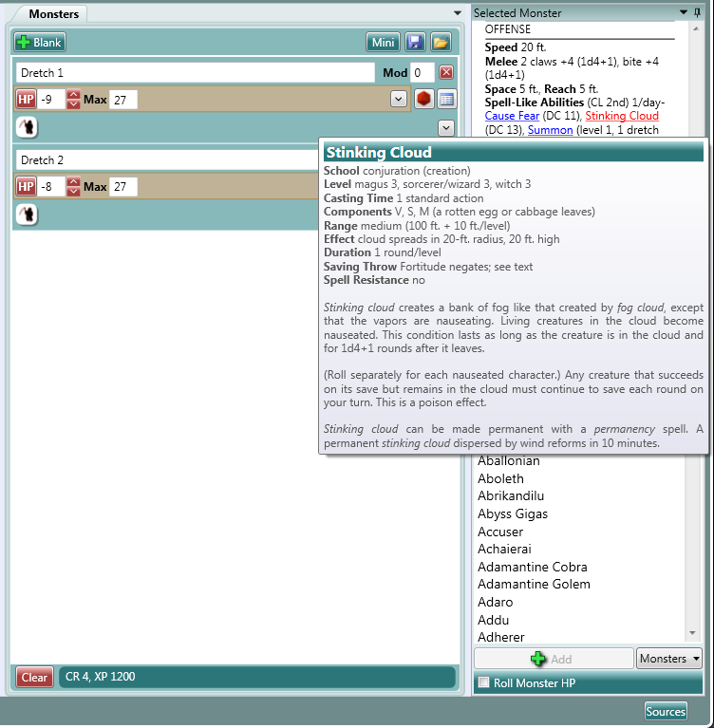
Task: Increase Dretch 2 HP with up arrow
Action: (x=73, y=181)
